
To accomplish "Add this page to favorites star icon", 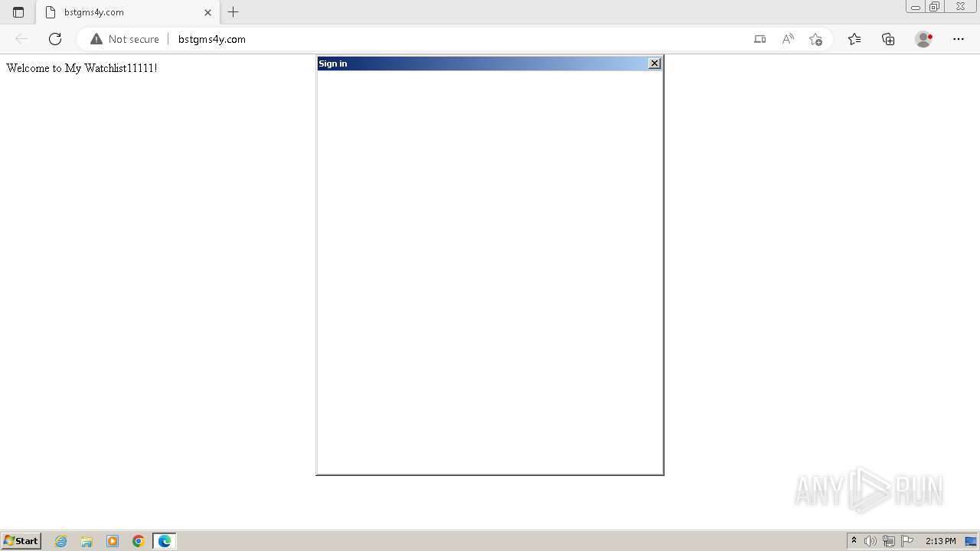I will [x=815, y=39].
